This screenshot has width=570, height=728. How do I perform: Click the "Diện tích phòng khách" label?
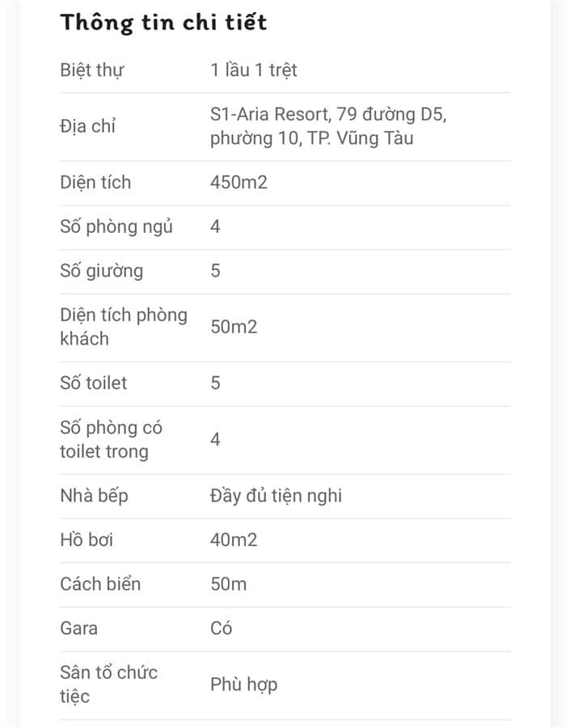[123, 327]
